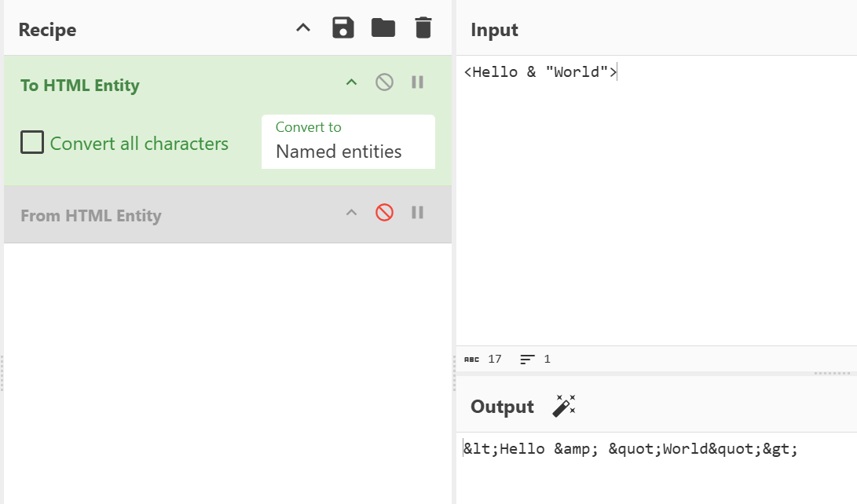Select the To HTML Entity title

80,86
